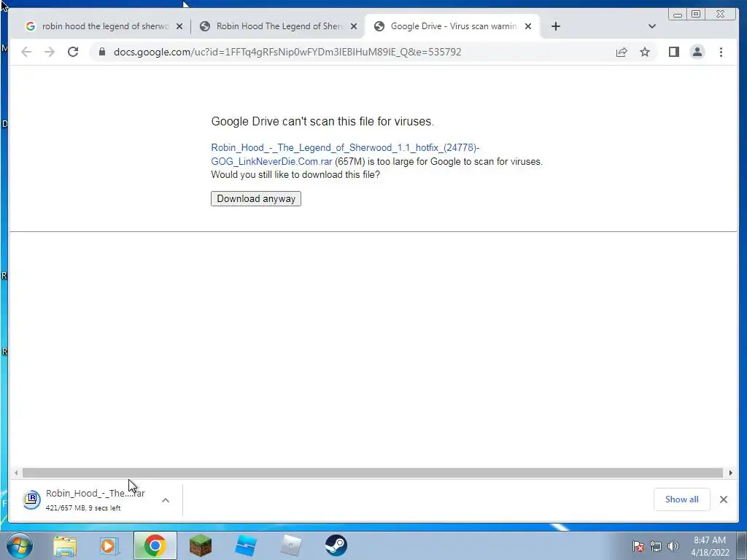Image resolution: width=747 pixels, height=560 pixels.
Task: Launch Windows Media Player from taskbar
Action: (109, 545)
